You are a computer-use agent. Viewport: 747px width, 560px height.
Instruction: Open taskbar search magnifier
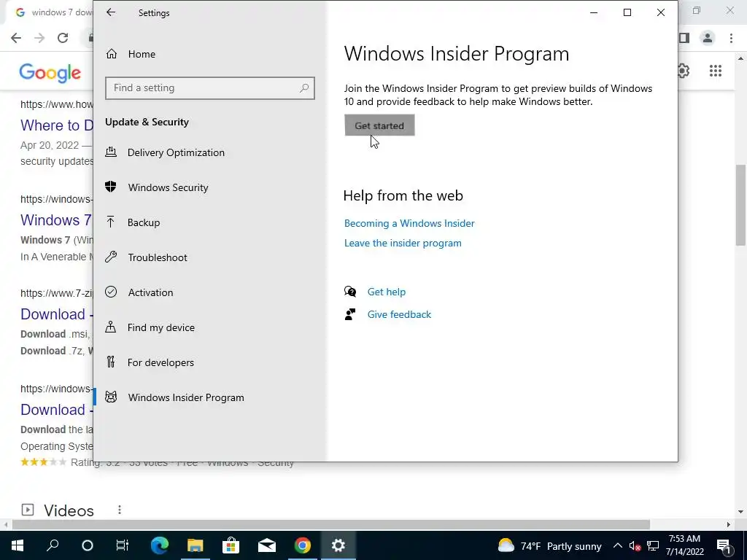coord(53,545)
